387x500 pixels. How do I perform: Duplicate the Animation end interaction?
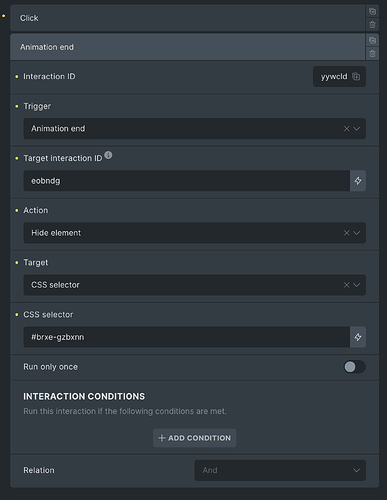pyautogui.click(x=372, y=40)
